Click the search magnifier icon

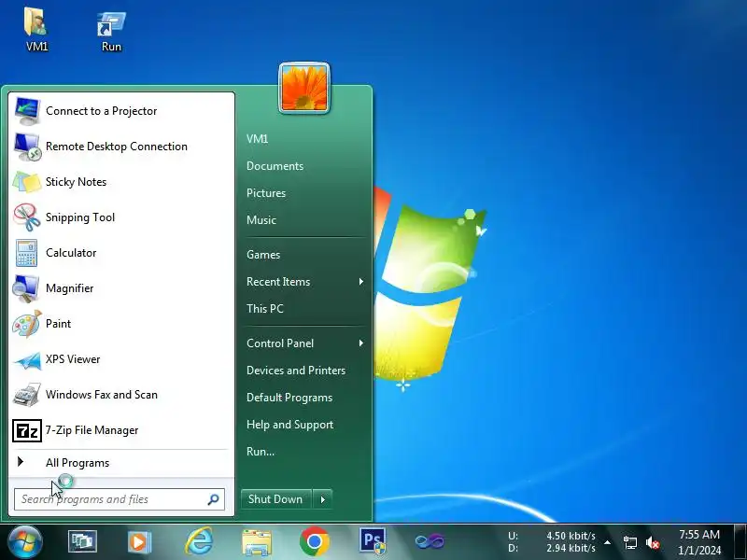coord(213,499)
